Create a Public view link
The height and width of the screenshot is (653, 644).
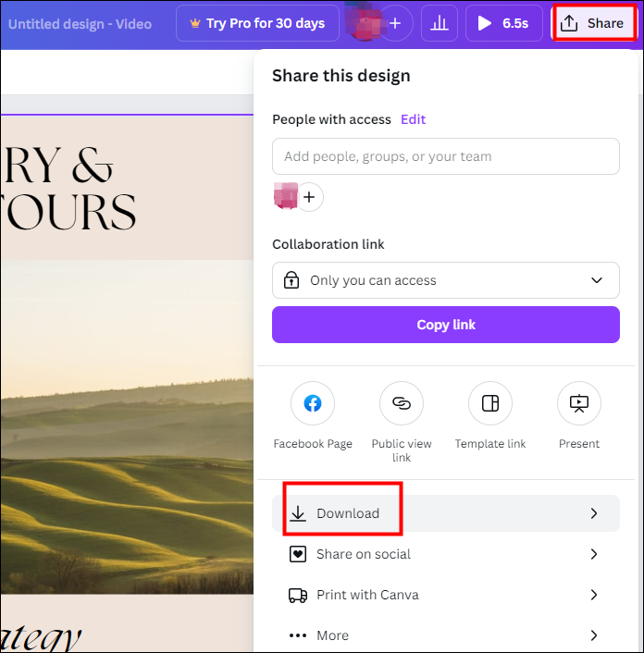[402, 403]
